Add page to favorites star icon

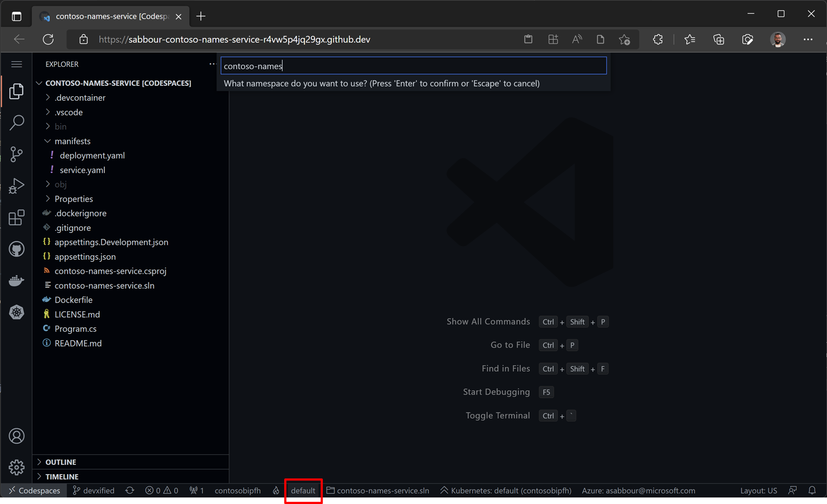coord(624,40)
